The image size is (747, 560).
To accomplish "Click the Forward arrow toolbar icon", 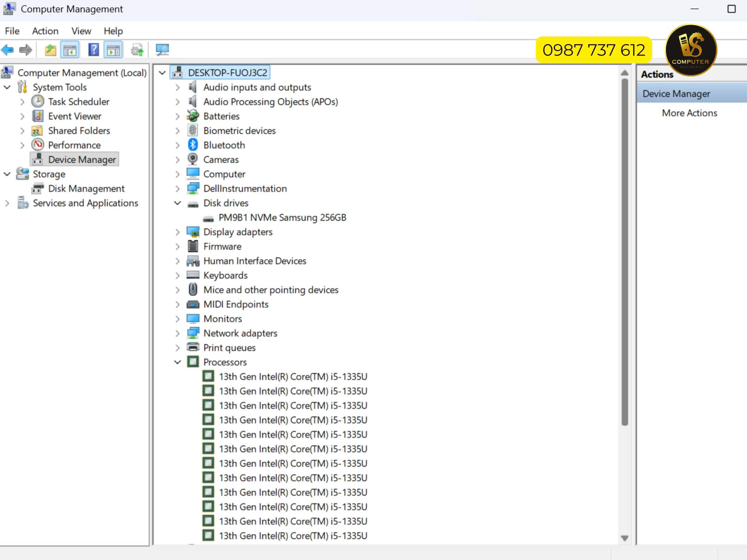I will 26,50.
